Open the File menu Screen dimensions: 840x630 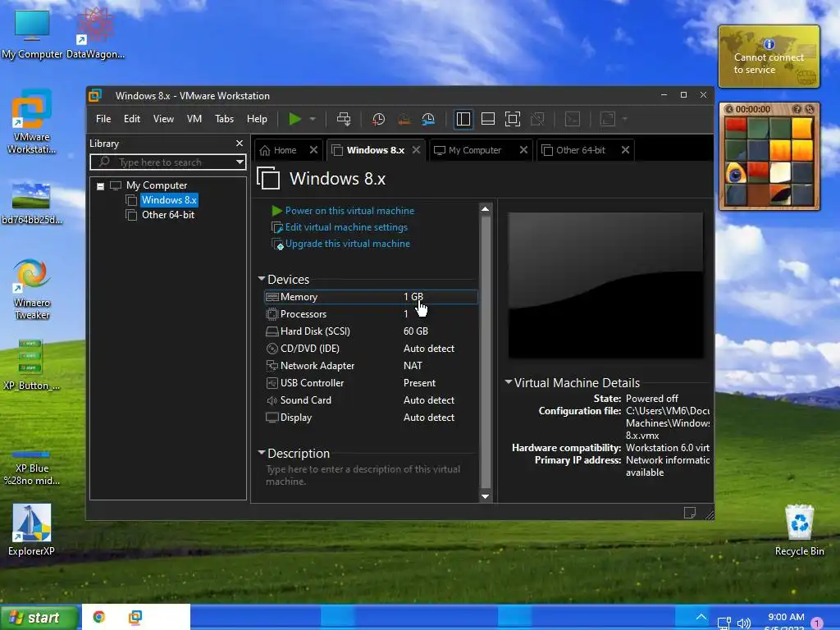click(x=103, y=119)
